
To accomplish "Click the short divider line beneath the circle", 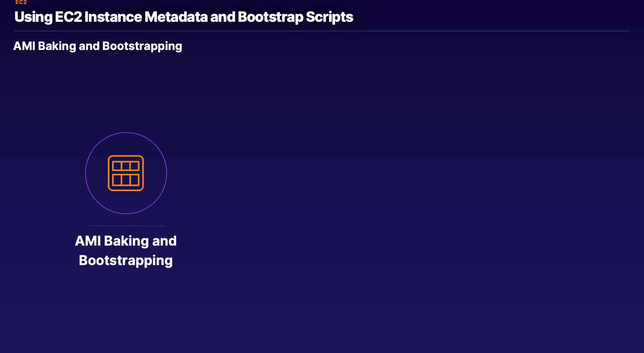I will 127,226.
